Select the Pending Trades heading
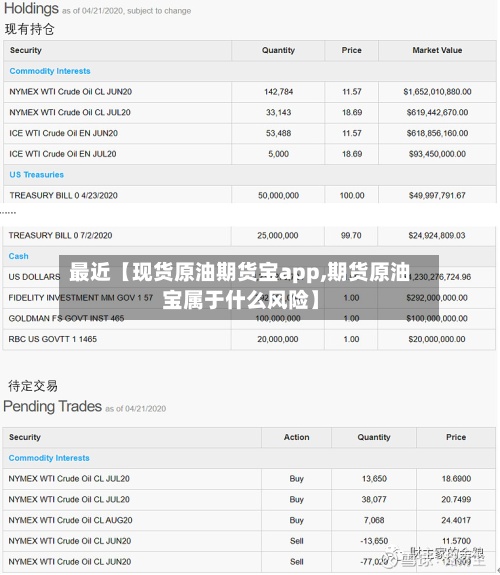Image resolution: width=500 pixels, height=575 pixels. pos(52,406)
